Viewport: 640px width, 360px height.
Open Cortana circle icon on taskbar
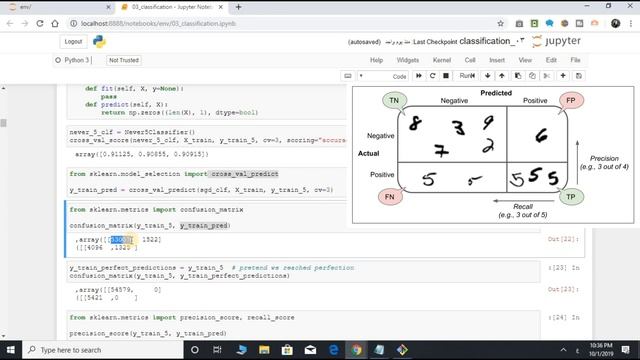click(x=195, y=350)
